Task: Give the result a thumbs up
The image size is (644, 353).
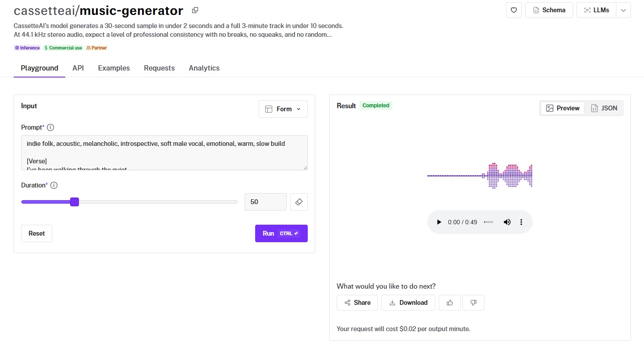Action: coord(449,303)
